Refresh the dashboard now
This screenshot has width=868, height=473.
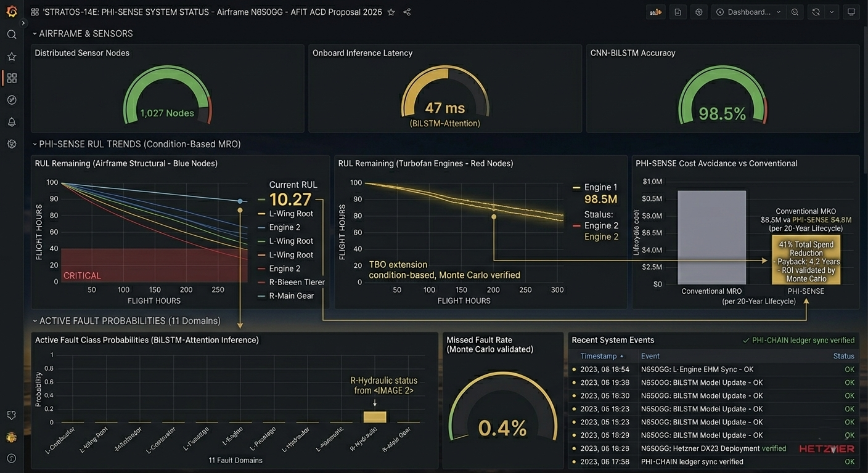[x=816, y=12]
